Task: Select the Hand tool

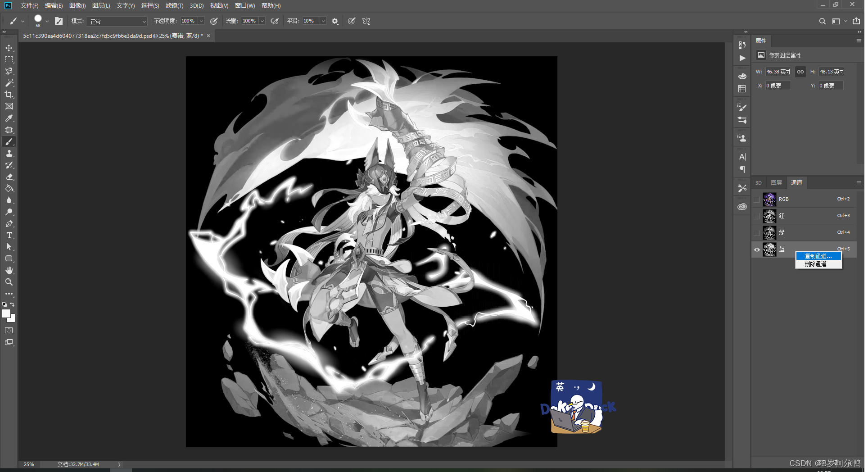Action: [x=9, y=270]
